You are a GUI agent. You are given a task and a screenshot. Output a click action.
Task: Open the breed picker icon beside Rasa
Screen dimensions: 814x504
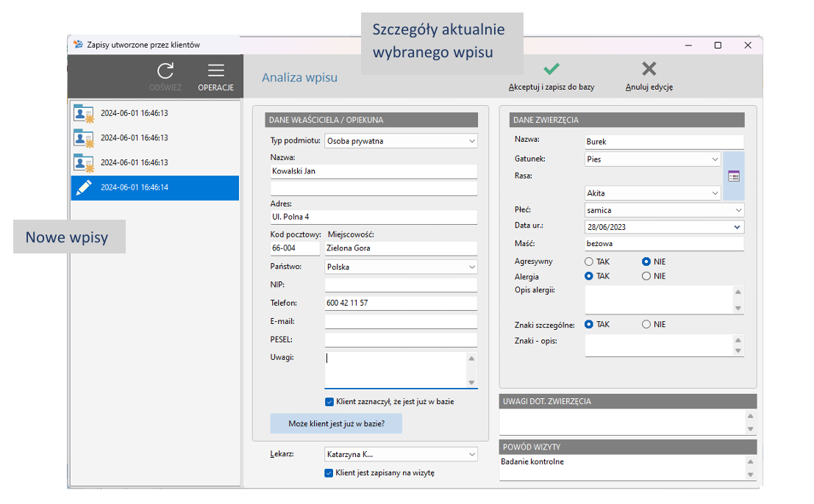click(734, 176)
